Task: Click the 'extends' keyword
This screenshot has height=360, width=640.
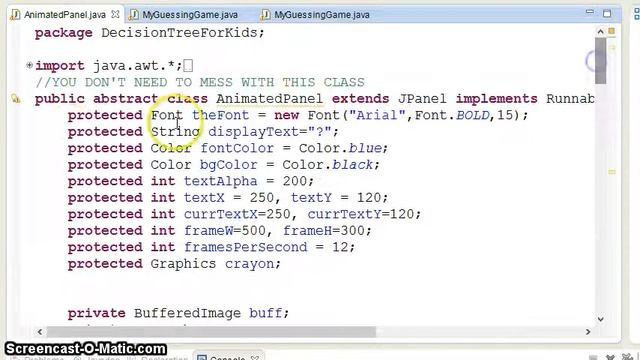Action: point(360,99)
